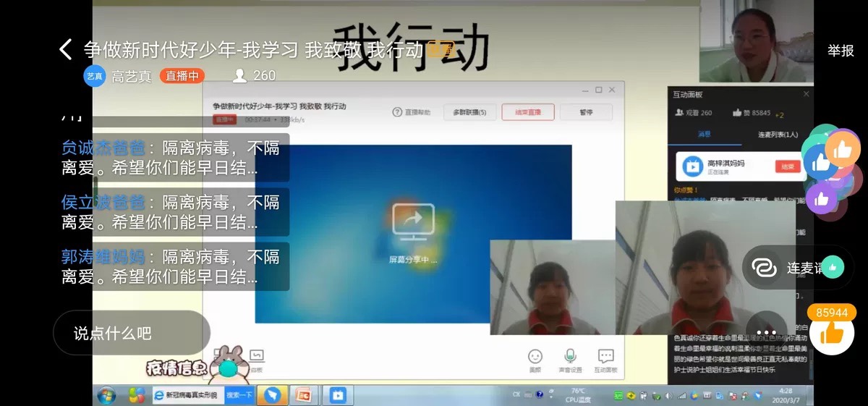
Task: Open the viewer count 260
Action: pyautogui.click(x=255, y=76)
